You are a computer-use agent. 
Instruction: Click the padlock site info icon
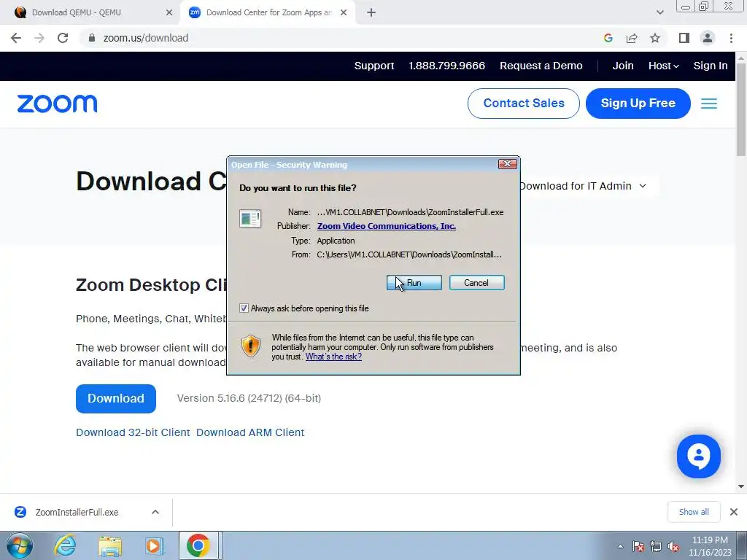click(92, 38)
